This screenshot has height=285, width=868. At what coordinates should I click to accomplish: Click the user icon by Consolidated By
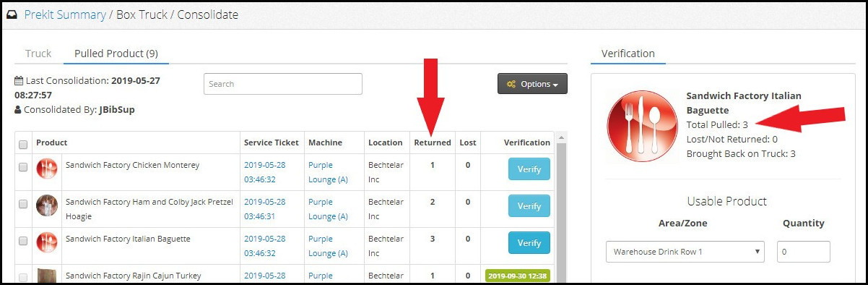[18, 110]
